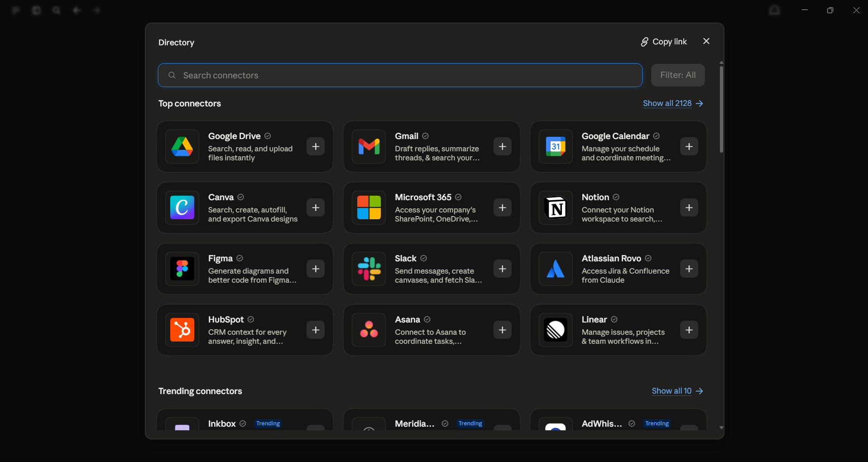Click the Gmail envelope logo
The width and height of the screenshot is (868, 462).
(369, 146)
